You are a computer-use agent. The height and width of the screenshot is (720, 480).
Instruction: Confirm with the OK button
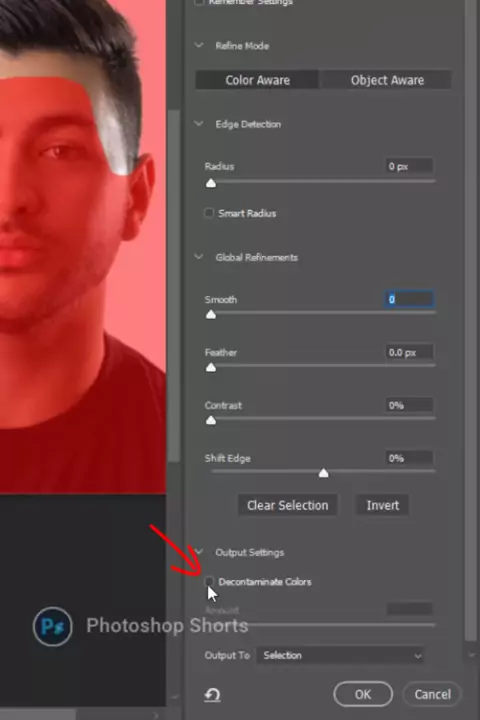point(363,694)
